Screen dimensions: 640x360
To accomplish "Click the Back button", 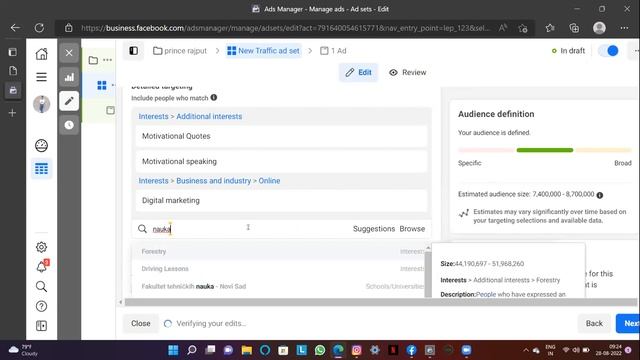I will pos(594,323).
